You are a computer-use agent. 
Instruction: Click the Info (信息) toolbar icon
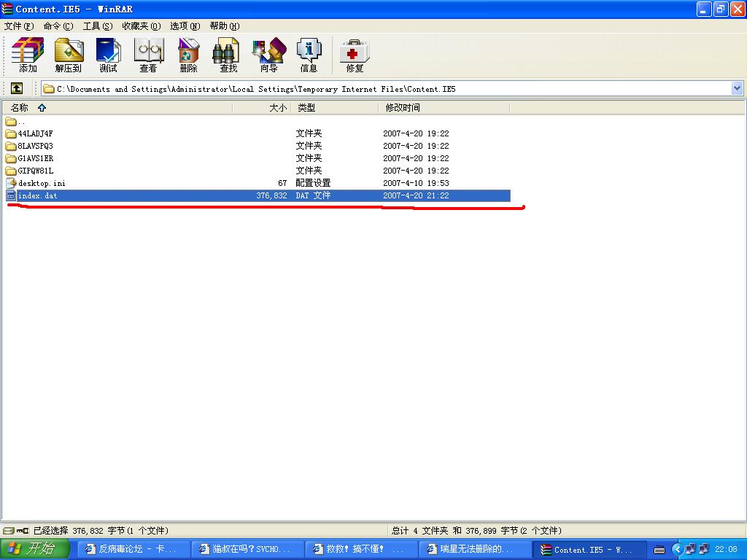coord(309,55)
